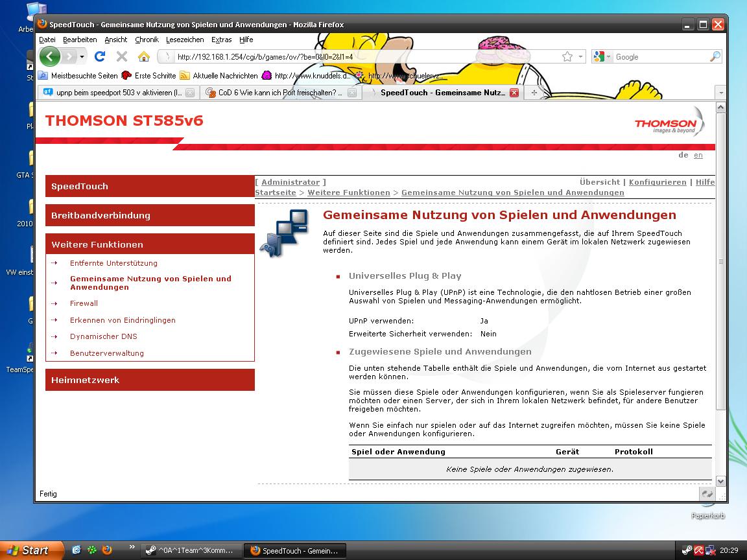Viewport: 747px width, 560px height.
Task: Switch page language to en
Action: [698, 155]
